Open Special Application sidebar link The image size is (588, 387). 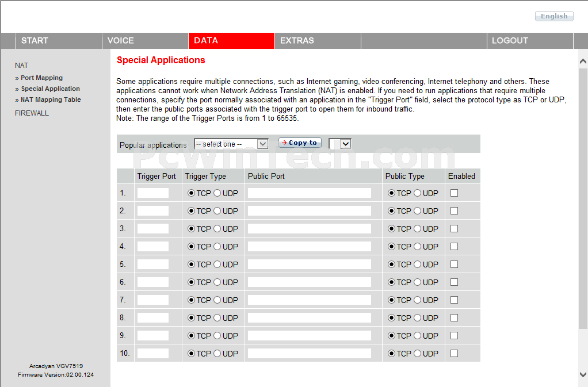[x=50, y=89]
